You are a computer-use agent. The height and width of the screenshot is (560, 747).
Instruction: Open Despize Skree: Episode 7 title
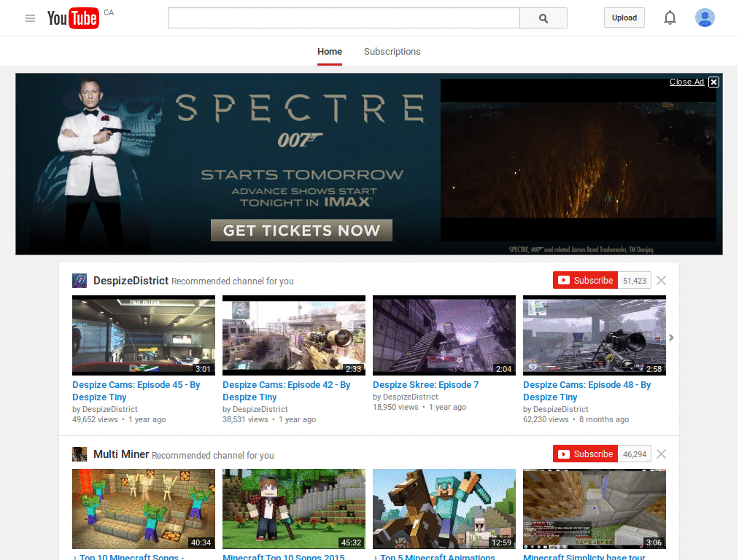tap(426, 385)
